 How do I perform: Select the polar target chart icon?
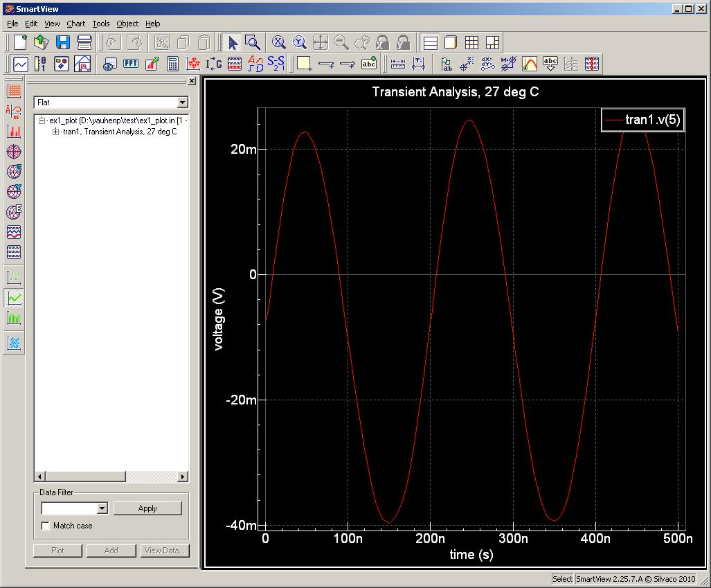point(14,152)
